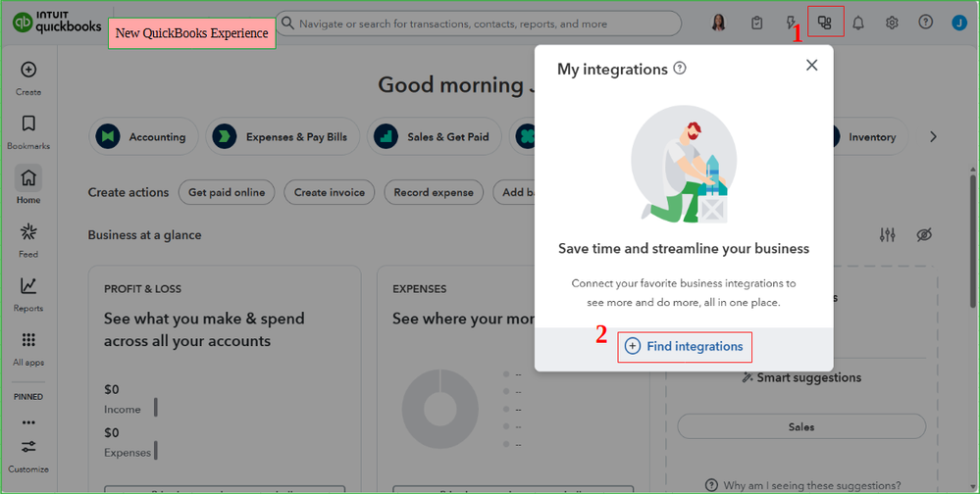Click the Profit & Loss card heading
The height and width of the screenshot is (494, 980).
point(142,289)
